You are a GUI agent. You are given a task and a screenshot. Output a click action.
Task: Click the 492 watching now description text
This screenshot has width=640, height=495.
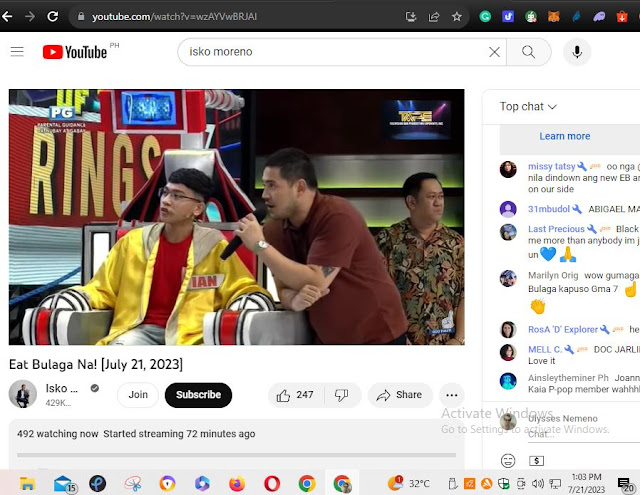[136, 434]
